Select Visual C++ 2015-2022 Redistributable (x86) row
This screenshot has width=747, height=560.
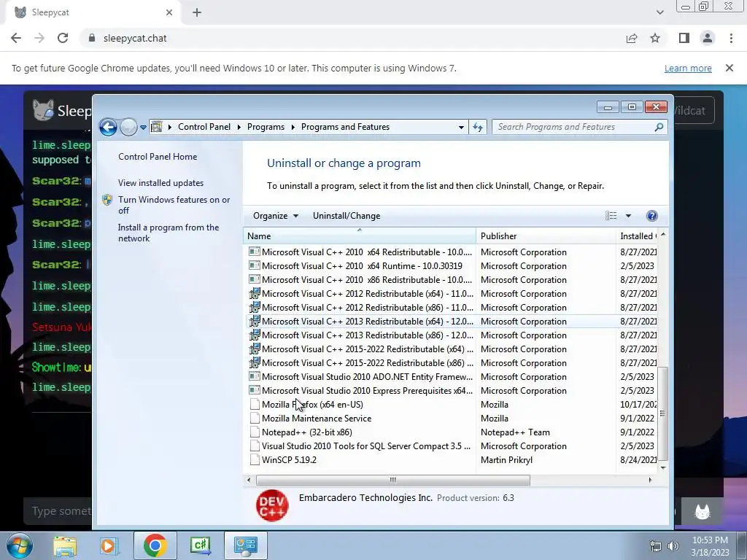pos(452,363)
